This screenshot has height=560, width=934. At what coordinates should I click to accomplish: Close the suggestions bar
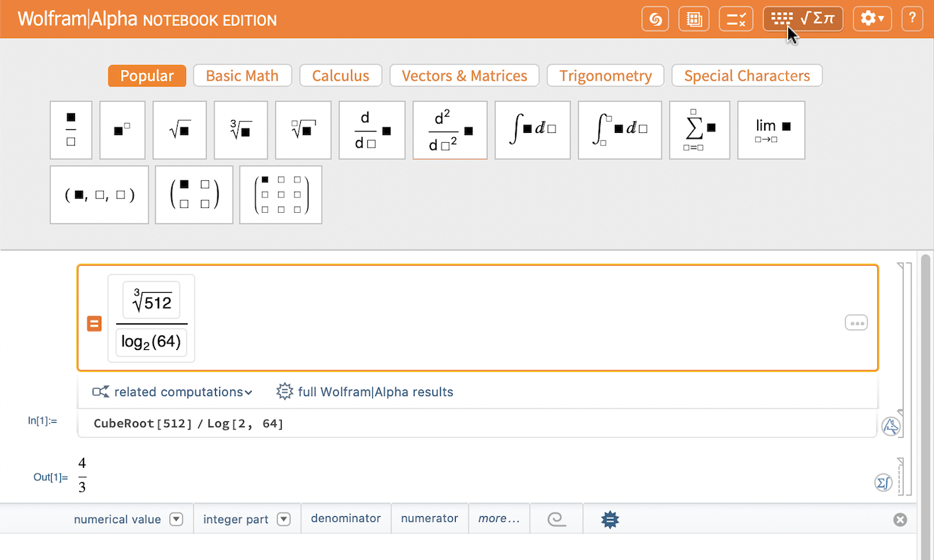(x=900, y=520)
